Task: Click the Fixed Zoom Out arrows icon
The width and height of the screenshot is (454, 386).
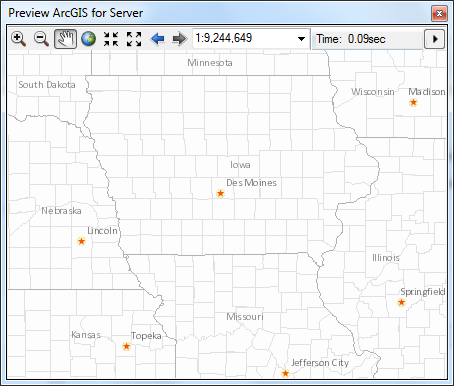Action: (134, 39)
